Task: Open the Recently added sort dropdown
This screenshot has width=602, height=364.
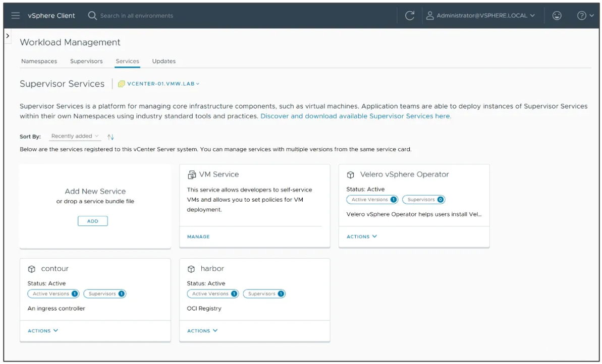Action: [75, 136]
